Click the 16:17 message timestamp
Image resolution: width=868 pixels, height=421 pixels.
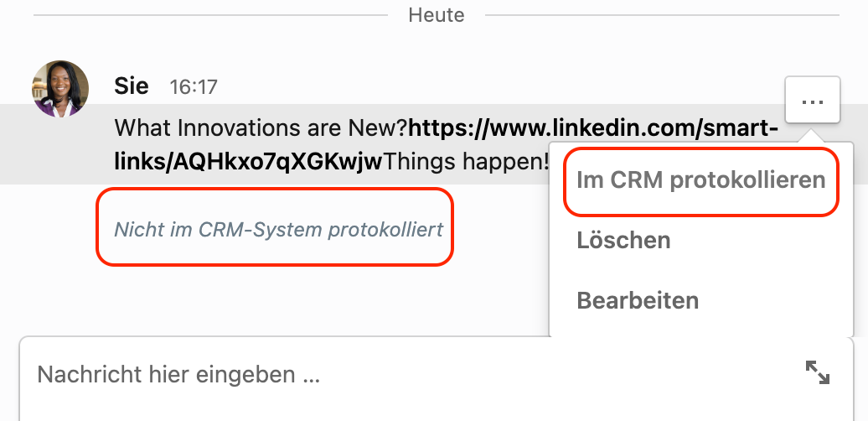pyautogui.click(x=194, y=87)
